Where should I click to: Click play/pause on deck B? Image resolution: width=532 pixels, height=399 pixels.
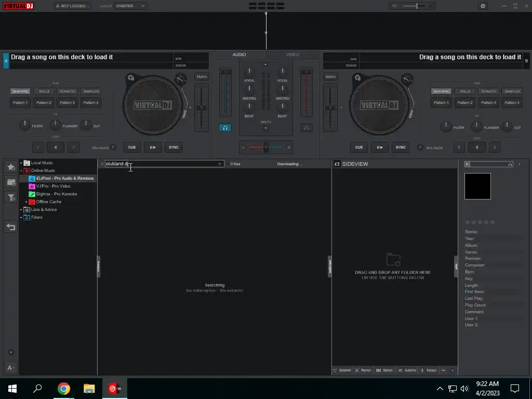pyautogui.click(x=379, y=147)
